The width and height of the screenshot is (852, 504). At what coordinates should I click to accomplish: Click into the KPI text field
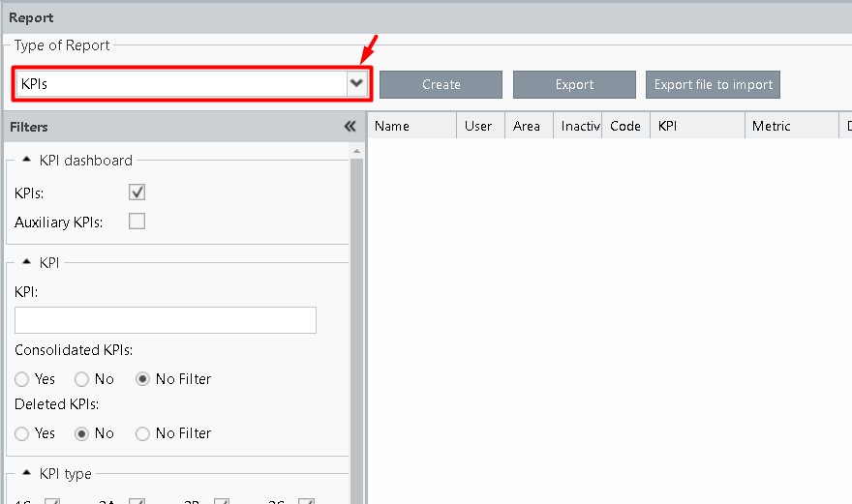click(x=166, y=320)
